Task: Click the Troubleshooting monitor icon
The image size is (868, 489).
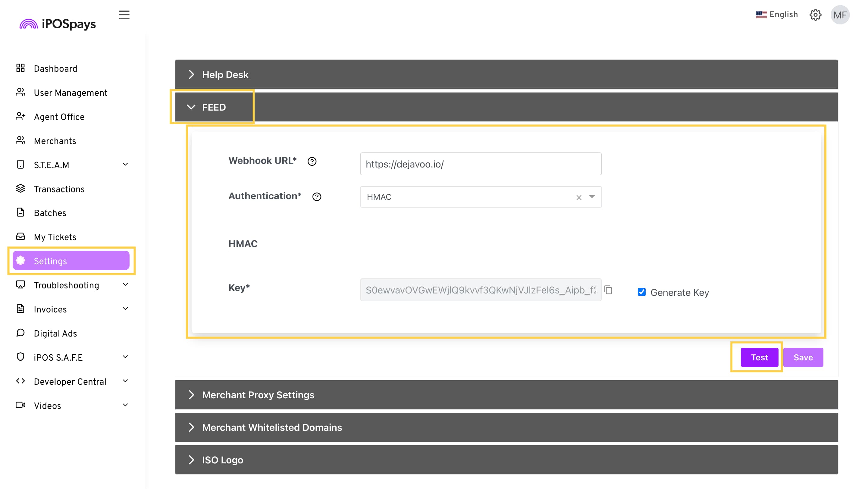Action: click(x=20, y=285)
